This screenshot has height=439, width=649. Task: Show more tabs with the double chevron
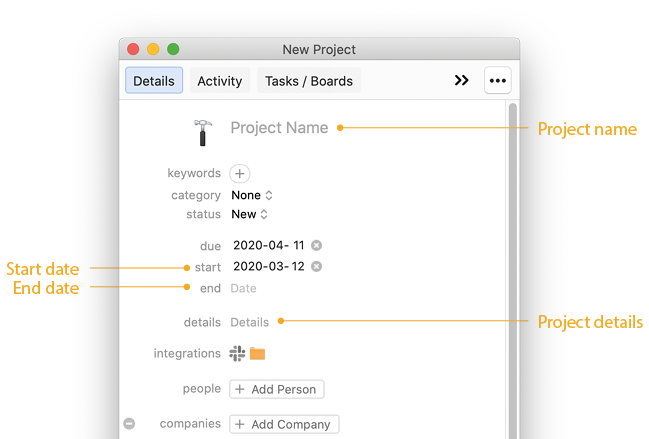(x=462, y=80)
